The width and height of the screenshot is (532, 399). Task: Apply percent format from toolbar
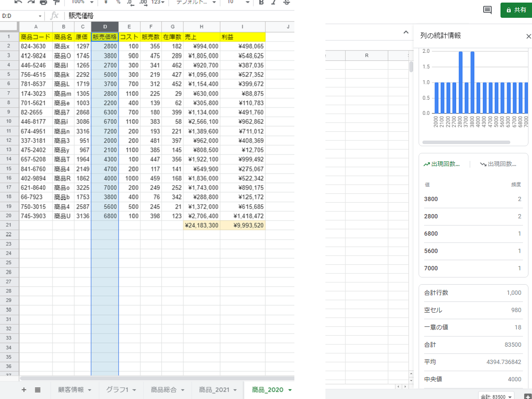click(x=118, y=2)
